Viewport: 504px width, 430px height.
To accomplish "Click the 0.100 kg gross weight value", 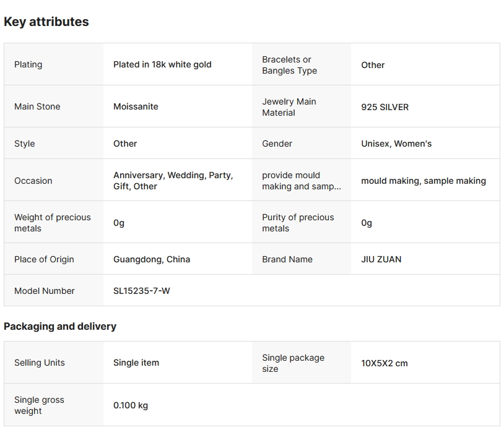I will pyautogui.click(x=131, y=406).
